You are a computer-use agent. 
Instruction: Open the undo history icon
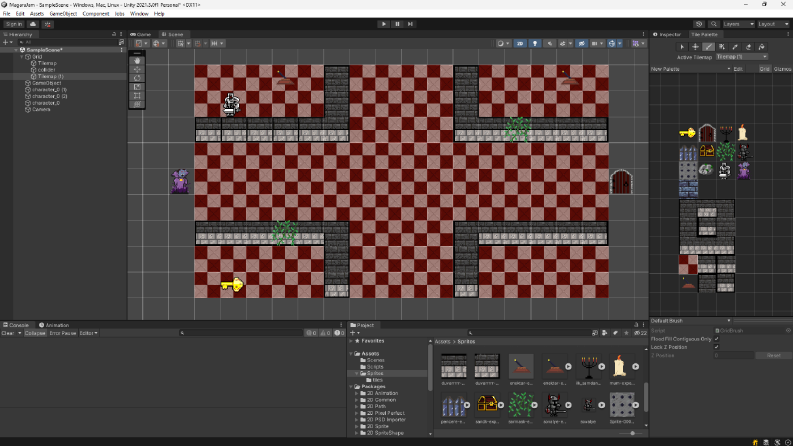click(x=699, y=24)
